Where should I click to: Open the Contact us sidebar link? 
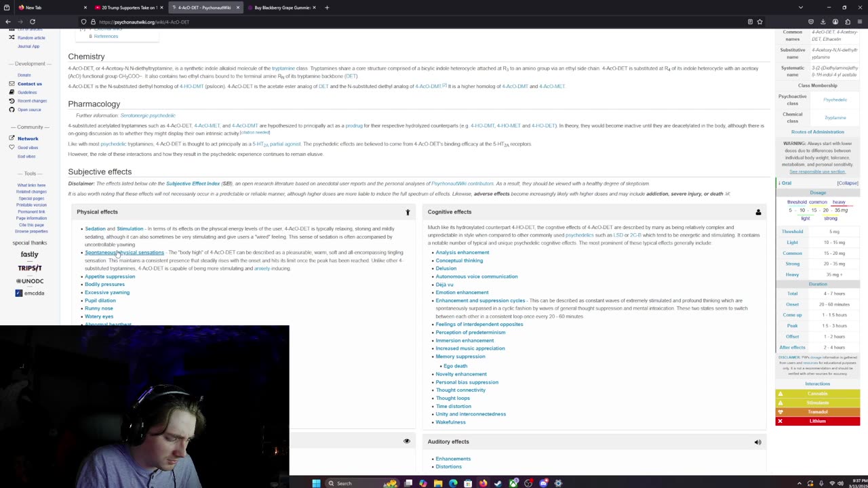(30, 83)
